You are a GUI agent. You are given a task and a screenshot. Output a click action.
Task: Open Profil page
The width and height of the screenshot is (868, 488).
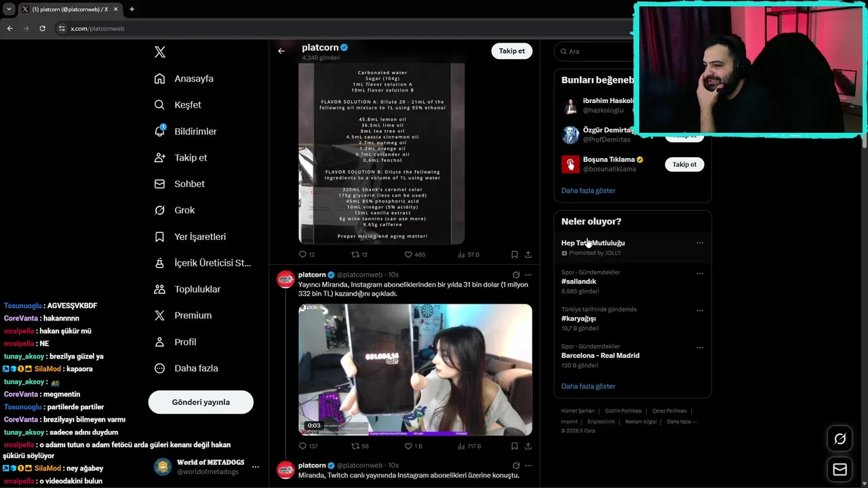pyautogui.click(x=175, y=342)
